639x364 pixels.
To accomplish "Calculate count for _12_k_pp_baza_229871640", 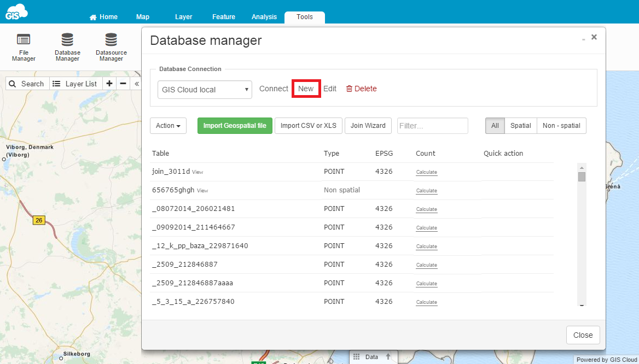I will click(x=427, y=246).
